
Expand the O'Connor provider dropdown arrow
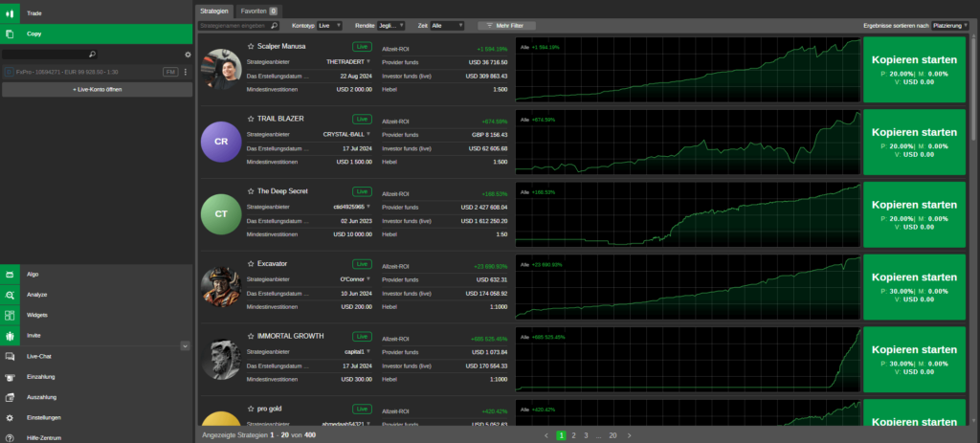[x=368, y=279]
